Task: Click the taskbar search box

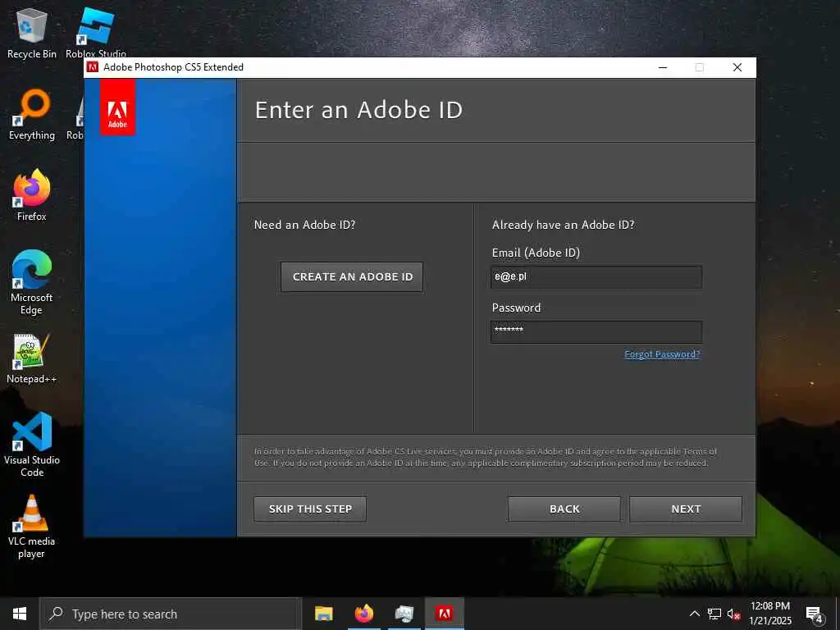Action: (171, 614)
